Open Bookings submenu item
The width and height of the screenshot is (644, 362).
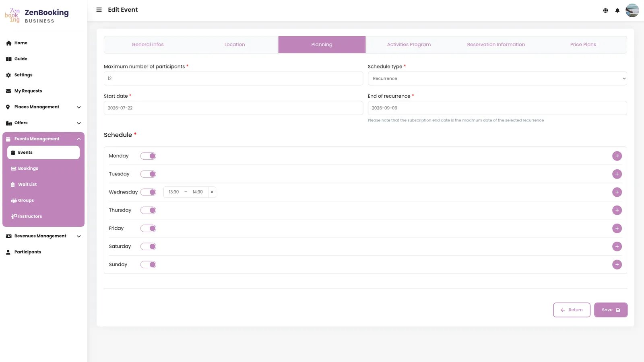coord(43,169)
